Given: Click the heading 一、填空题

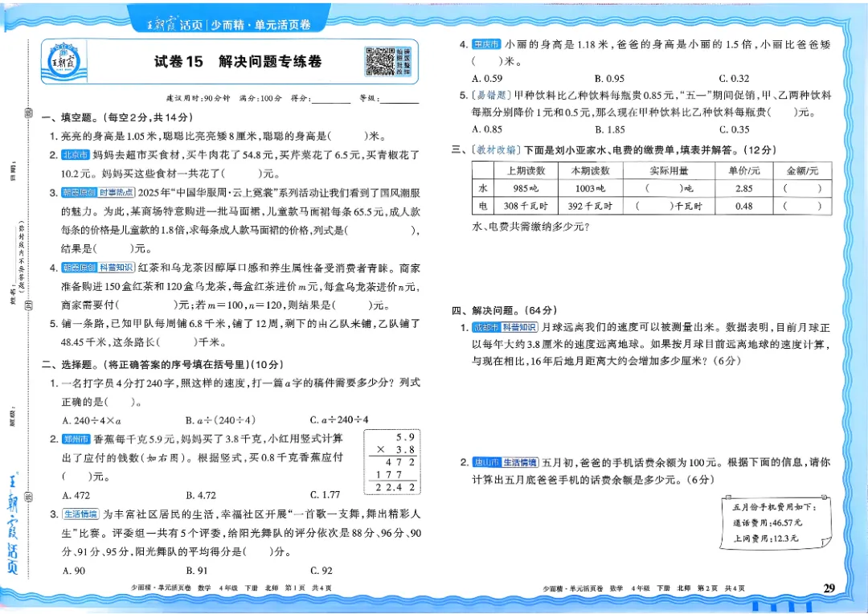Looking at the screenshot, I should (x=72, y=117).
